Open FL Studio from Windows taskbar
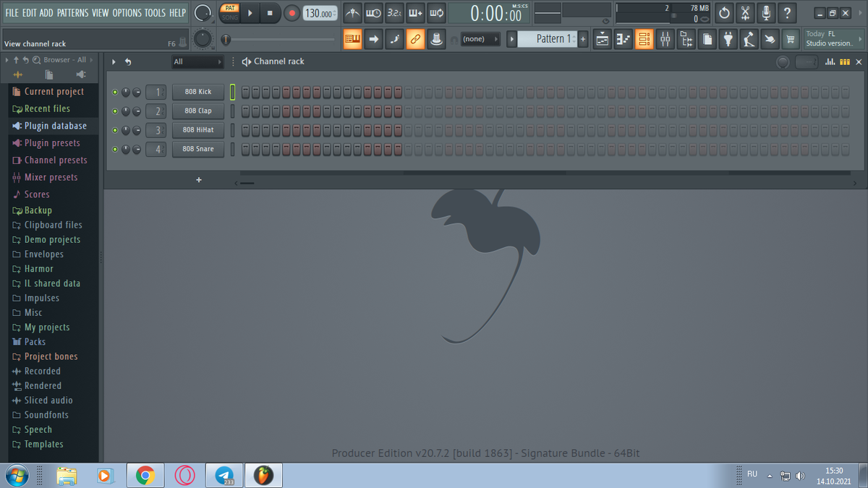868x488 pixels. coord(263,476)
